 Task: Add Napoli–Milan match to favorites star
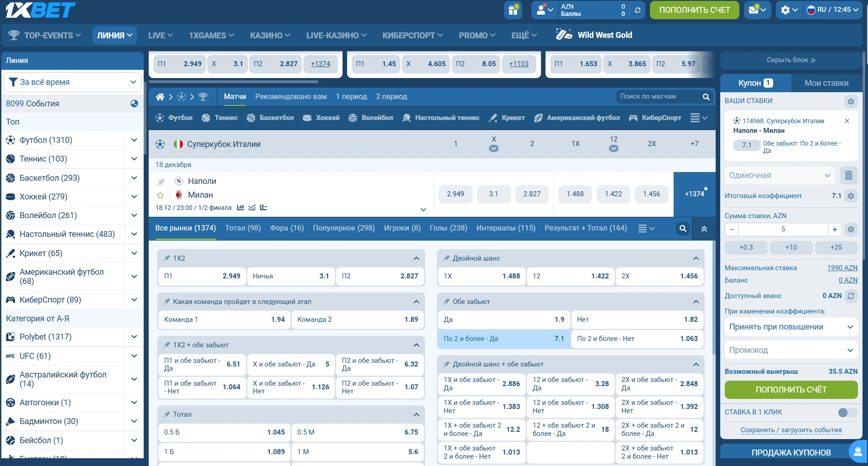coord(161,195)
